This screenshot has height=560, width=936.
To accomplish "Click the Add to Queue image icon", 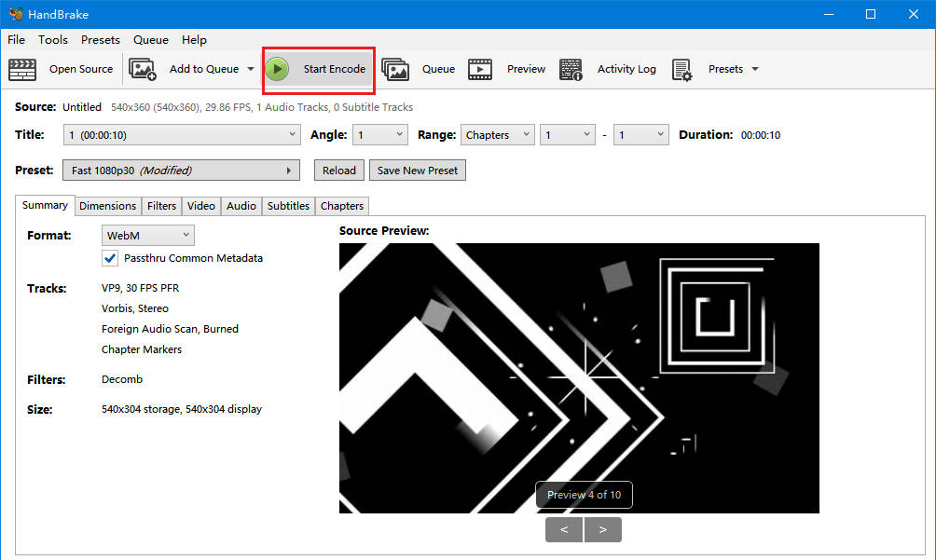I will (x=143, y=69).
